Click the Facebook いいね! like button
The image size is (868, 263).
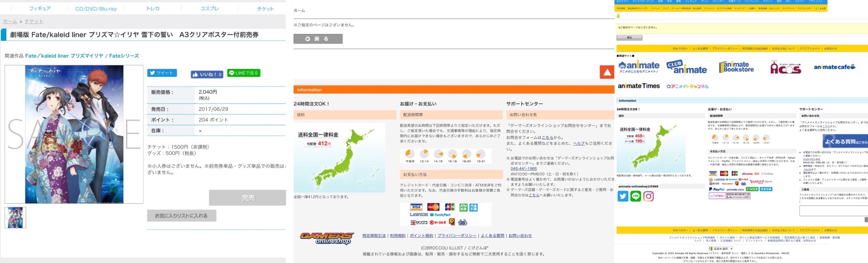[207, 74]
